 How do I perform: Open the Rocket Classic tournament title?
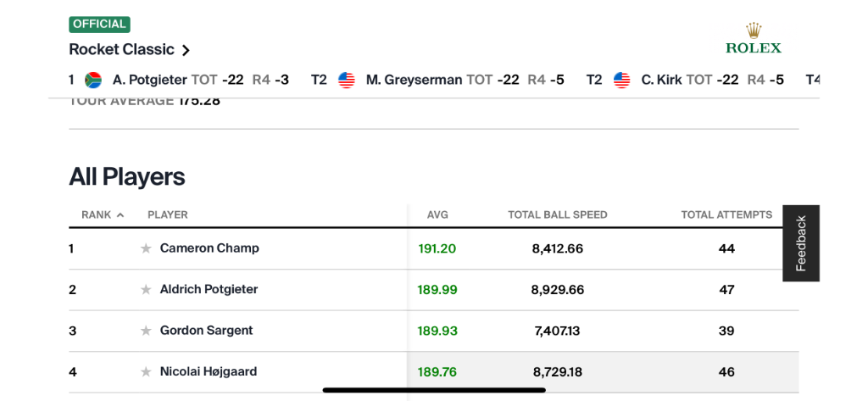point(122,49)
